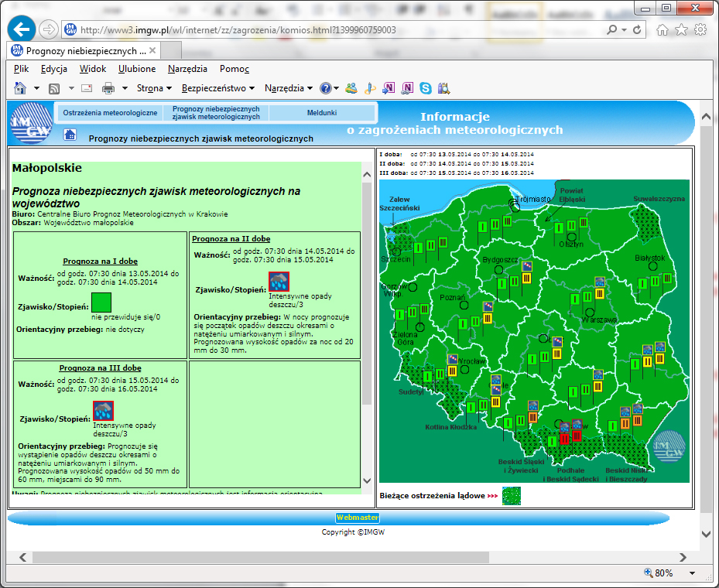The height and width of the screenshot is (588, 719).
Task: Click the green Zjawisko/Stopień square for I doba
Action: coord(101,303)
